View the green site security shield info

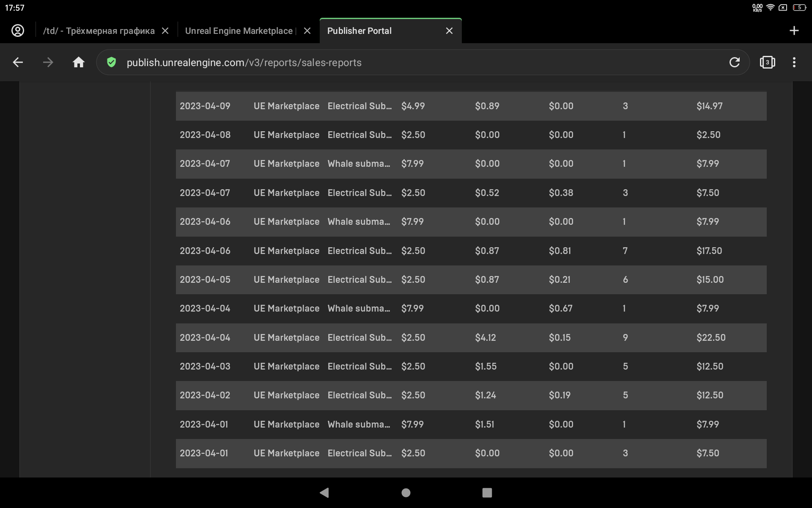pos(111,63)
